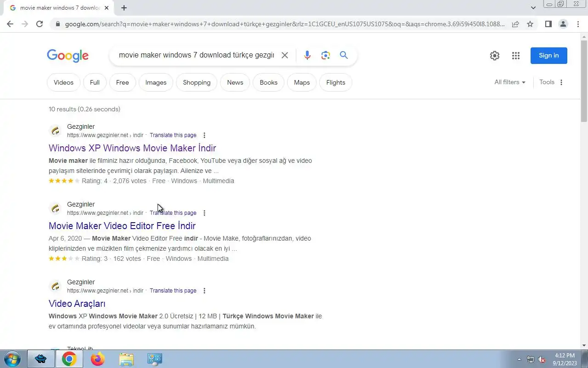Open Windows XP Windows Movie Maker İndir link
This screenshot has height=368, width=588.
[x=132, y=148]
